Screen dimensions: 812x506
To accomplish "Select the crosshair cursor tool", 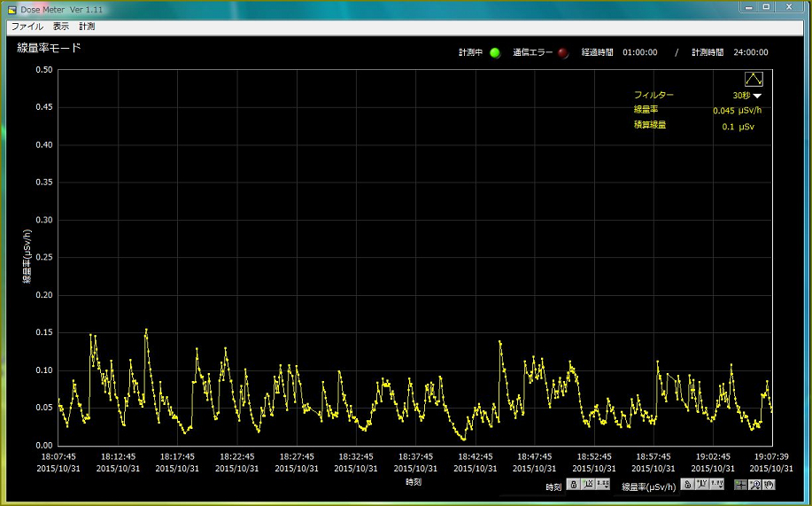I will pyautogui.click(x=740, y=485).
